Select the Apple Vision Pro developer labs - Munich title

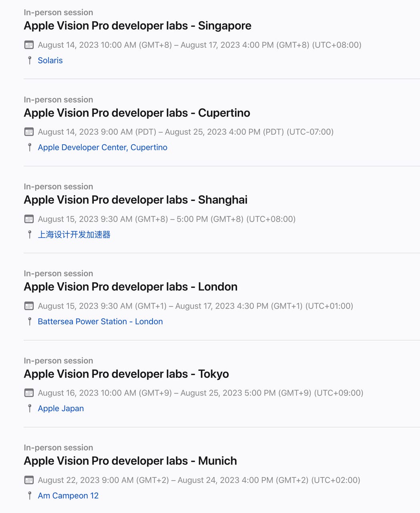[x=130, y=461]
